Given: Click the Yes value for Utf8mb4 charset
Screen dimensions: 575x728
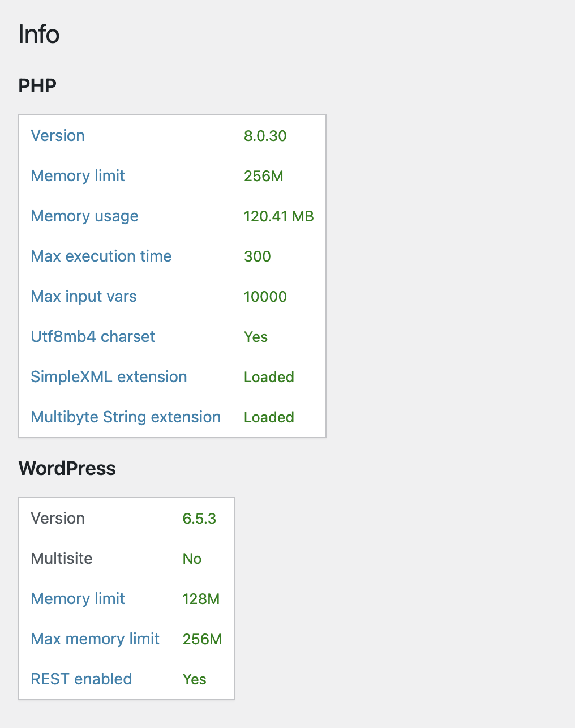Looking at the screenshot, I should [256, 337].
